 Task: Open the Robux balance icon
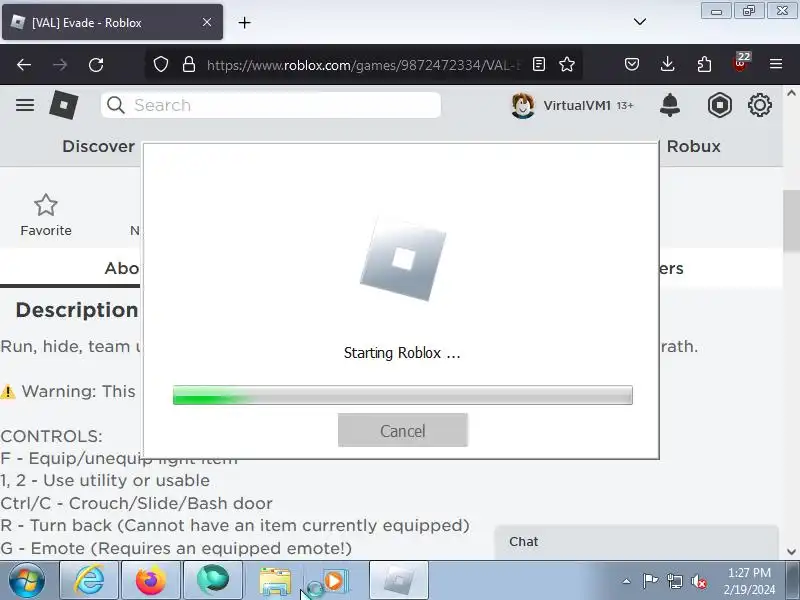pos(719,105)
